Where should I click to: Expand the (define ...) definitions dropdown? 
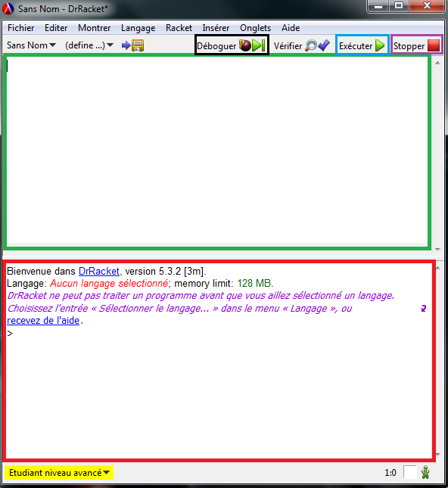tap(89, 45)
